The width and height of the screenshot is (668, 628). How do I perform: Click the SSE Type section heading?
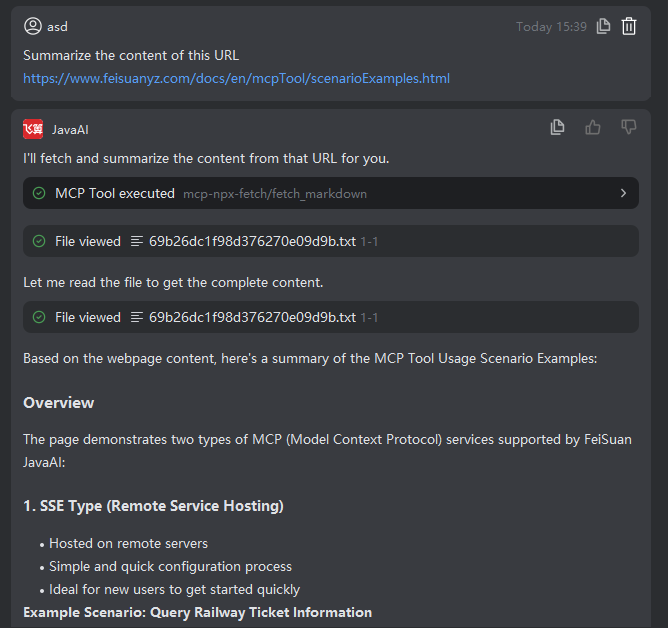pyautogui.click(x=153, y=506)
